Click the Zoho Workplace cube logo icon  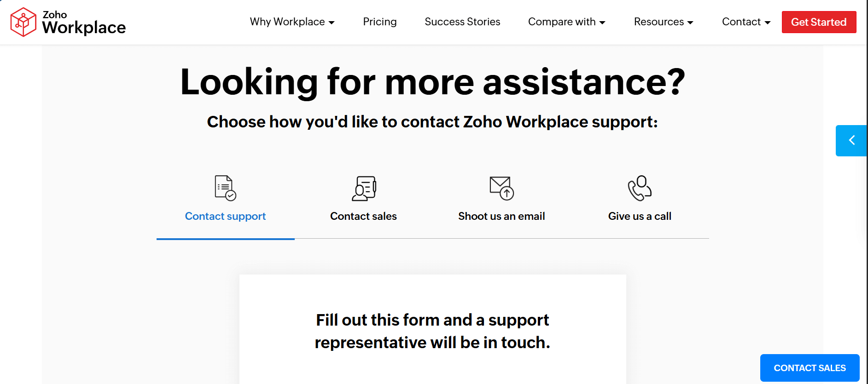23,22
